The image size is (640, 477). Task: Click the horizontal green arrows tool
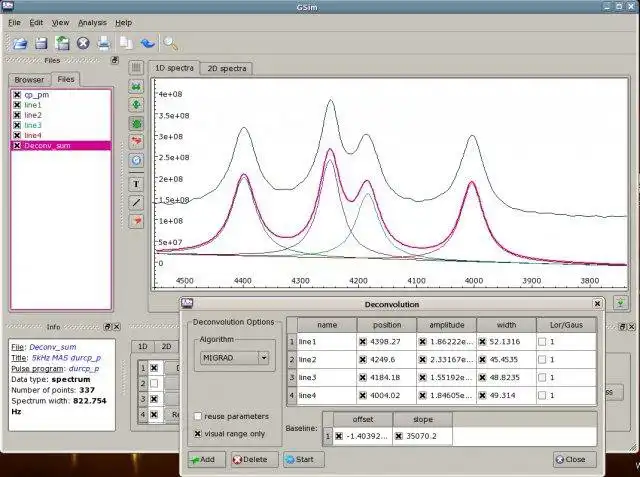click(137, 87)
